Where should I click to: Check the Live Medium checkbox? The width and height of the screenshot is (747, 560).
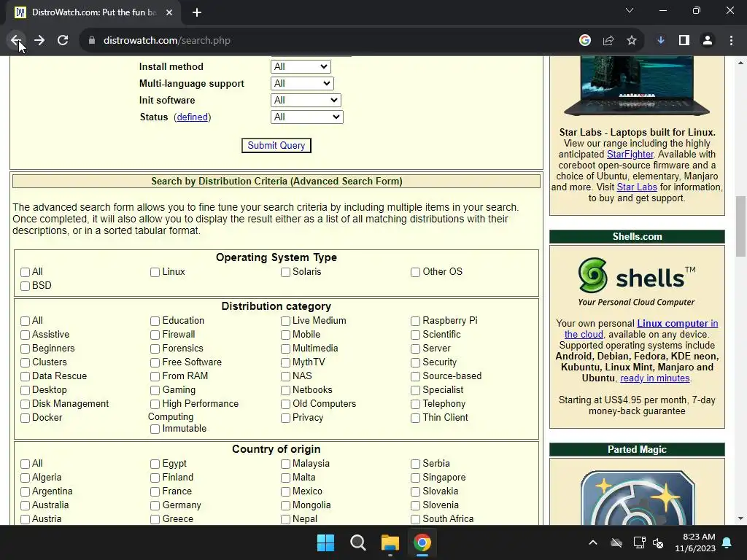tap(285, 322)
